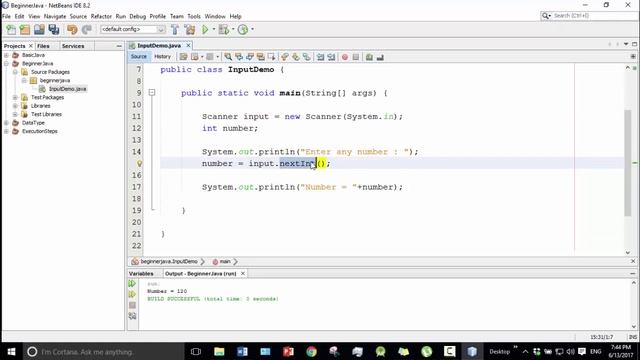Click the Undo arrow icon

point(72,29)
